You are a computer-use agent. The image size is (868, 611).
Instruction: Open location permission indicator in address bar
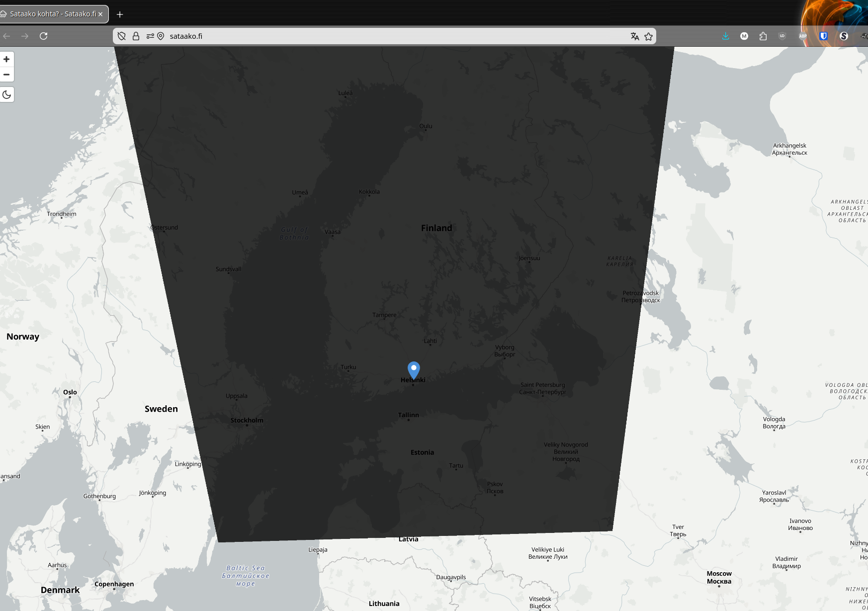point(161,36)
